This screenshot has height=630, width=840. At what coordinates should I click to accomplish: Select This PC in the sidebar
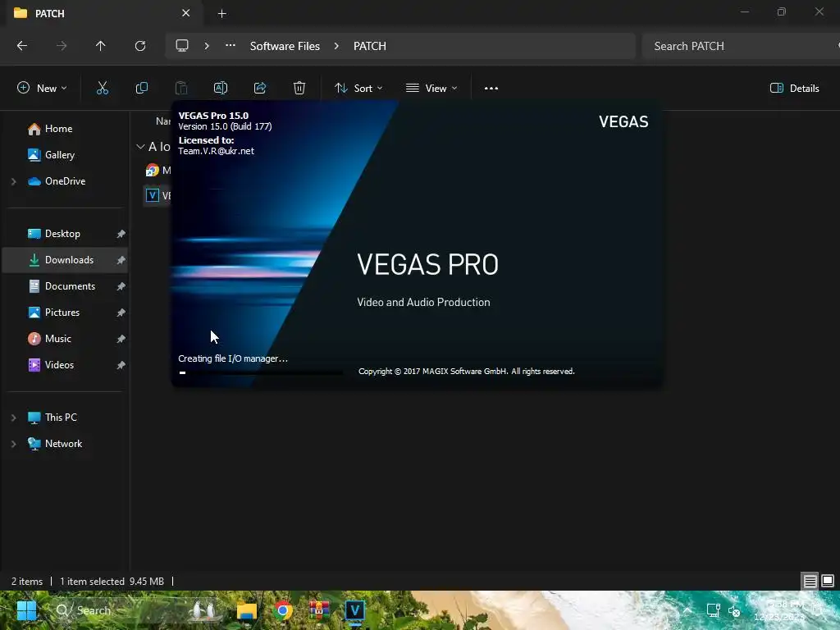[x=61, y=418]
